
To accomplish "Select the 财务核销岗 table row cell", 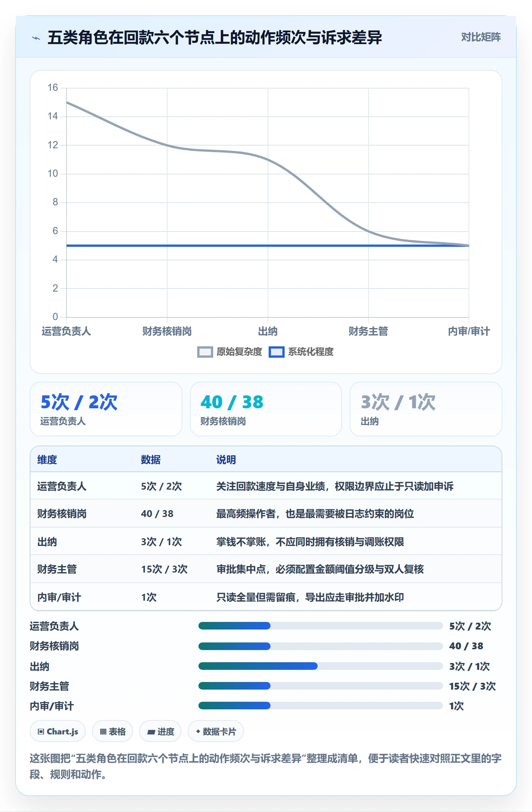I will pos(62,514).
